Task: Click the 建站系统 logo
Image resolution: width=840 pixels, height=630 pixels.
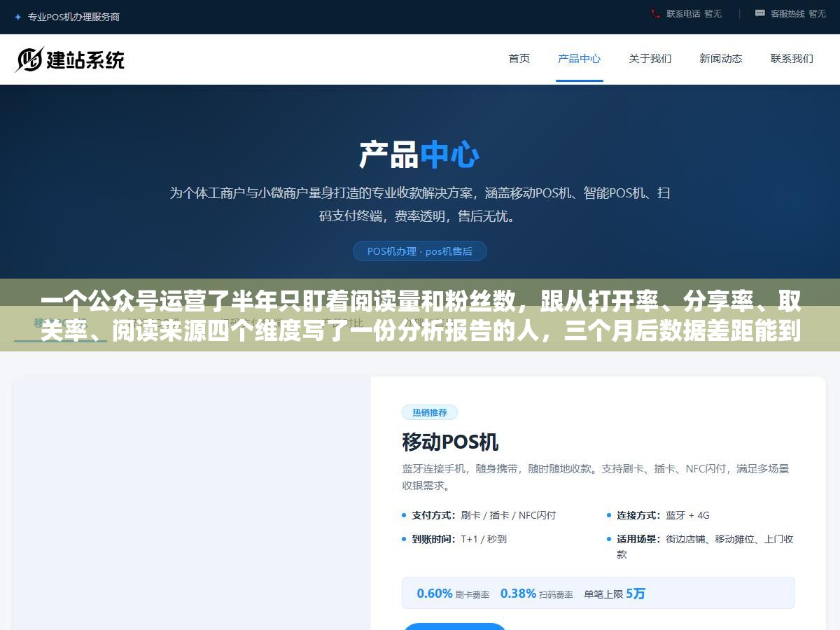Action: click(x=69, y=59)
